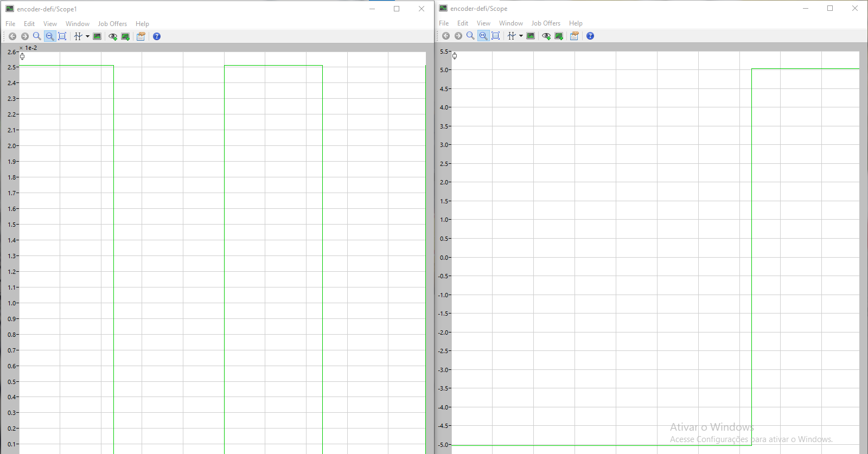Image resolution: width=868 pixels, height=454 pixels.
Task: Click the right-hand Scope title bar app icon
Action: click(443, 8)
